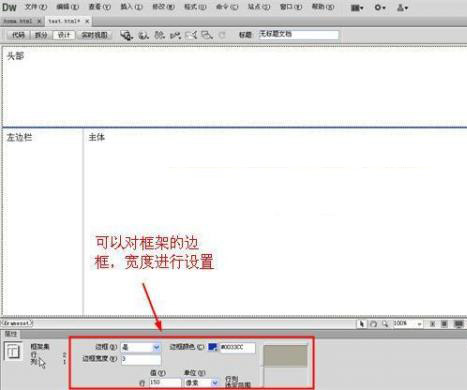Viewport: 467px width, 390px height.
Task: Open the 边框颜色 color swatch
Action: click(213, 347)
